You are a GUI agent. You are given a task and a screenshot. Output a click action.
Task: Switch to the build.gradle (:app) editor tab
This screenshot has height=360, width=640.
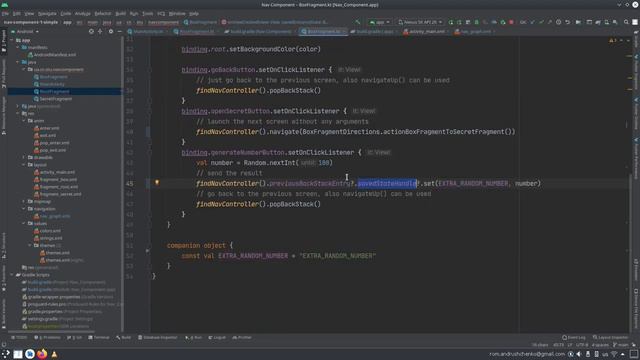[374, 31]
